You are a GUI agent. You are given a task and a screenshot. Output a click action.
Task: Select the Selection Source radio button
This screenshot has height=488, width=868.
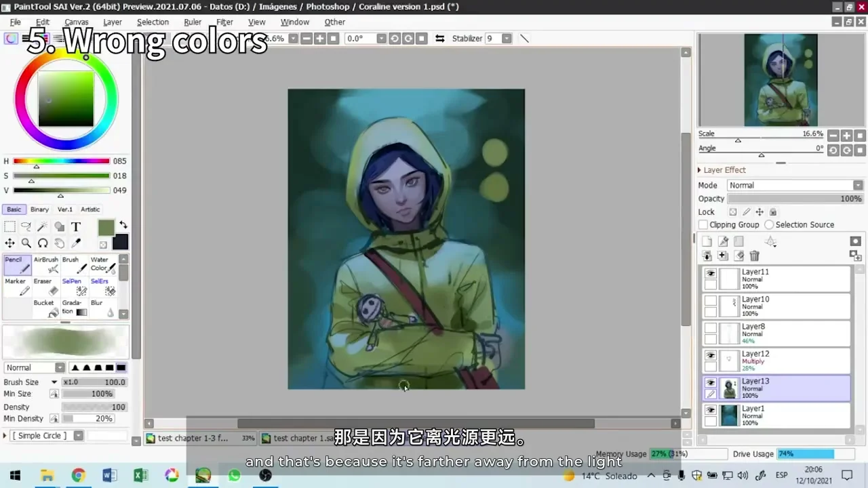(x=769, y=225)
